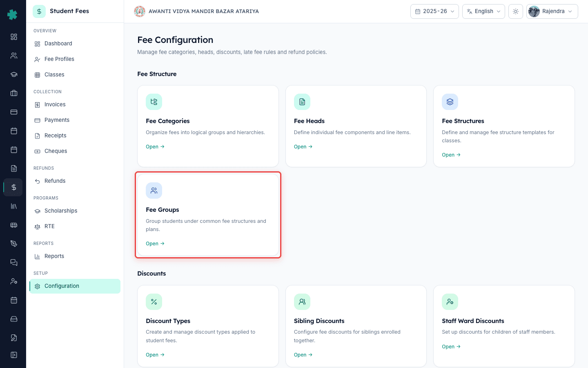Expand the Rajendra user menu

[x=552, y=11]
